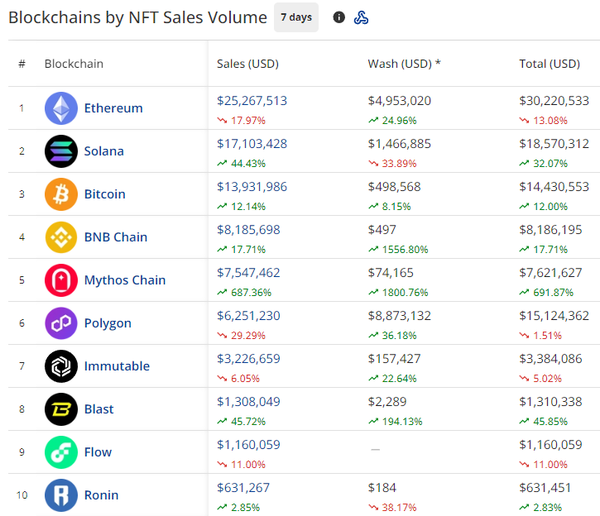This screenshot has width=600, height=516.
Task: Click the Bitcoin logo icon
Action: click(61, 194)
